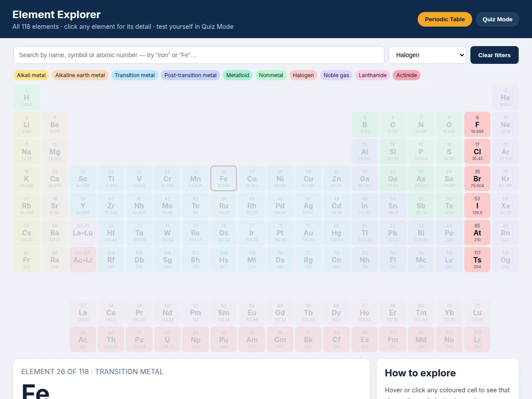Open the Astatine (At) element cell
This screenshot has width=532, height=399.
[x=477, y=233]
